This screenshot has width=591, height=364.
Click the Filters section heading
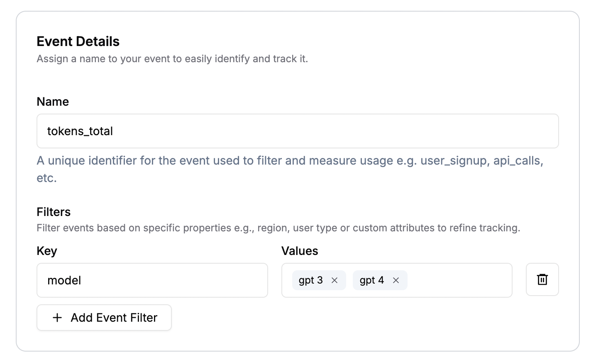(x=54, y=212)
